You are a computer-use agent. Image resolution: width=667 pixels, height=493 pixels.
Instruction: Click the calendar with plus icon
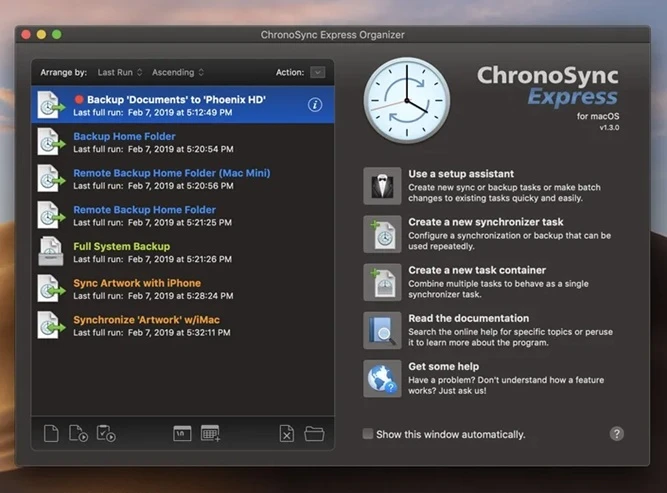tap(210, 433)
